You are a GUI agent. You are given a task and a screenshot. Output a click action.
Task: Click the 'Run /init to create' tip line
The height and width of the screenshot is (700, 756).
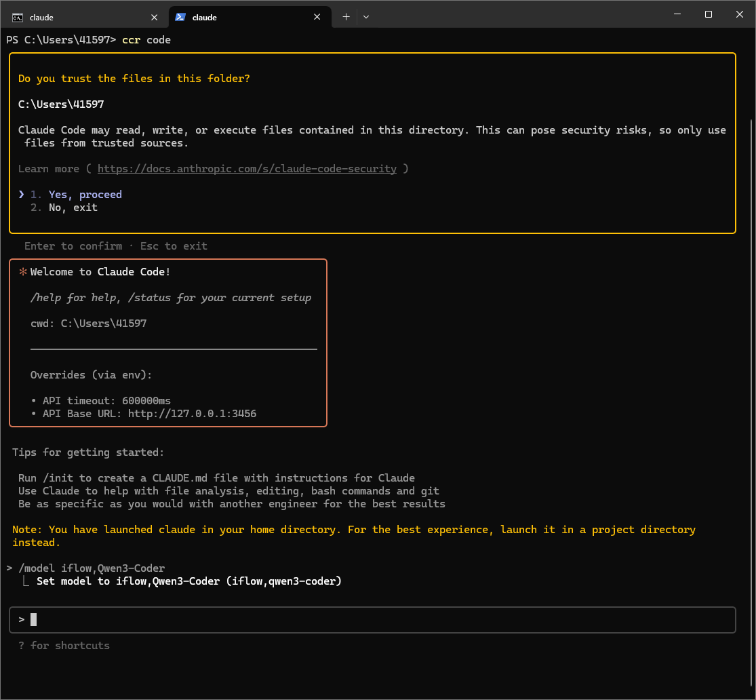pyautogui.click(x=216, y=478)
